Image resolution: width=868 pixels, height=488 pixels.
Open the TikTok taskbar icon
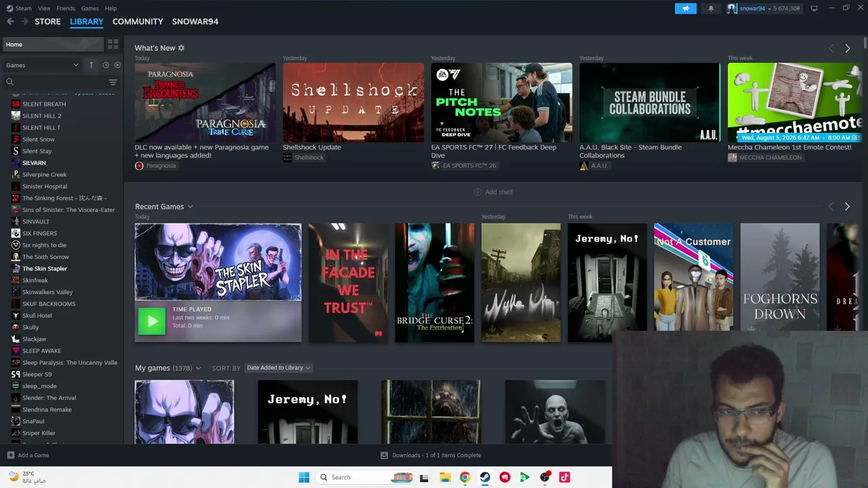564,477
